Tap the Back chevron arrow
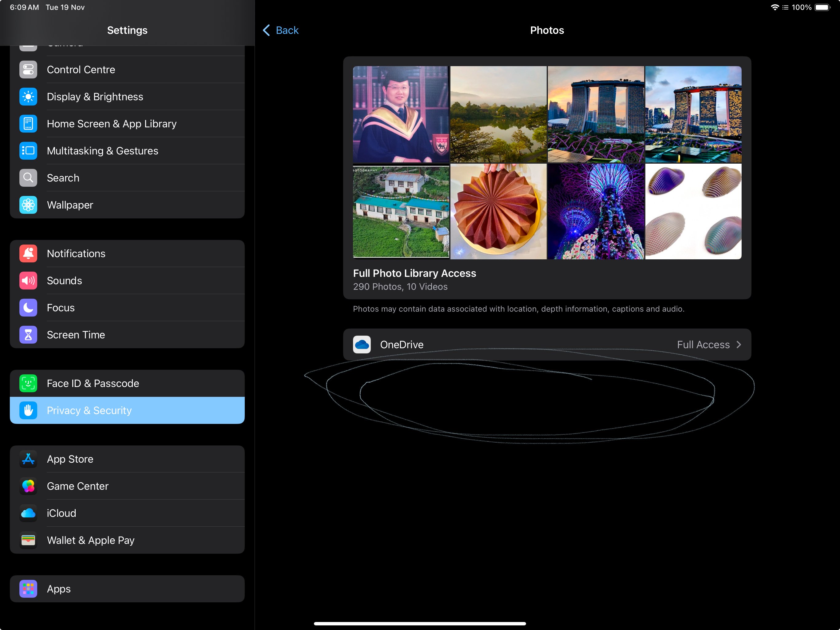 pos(267,30)
